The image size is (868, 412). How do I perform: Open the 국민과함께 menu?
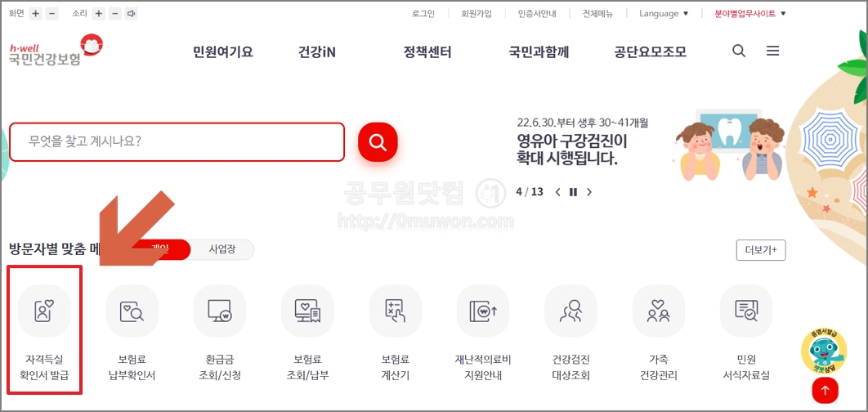(x=539, y=52)
